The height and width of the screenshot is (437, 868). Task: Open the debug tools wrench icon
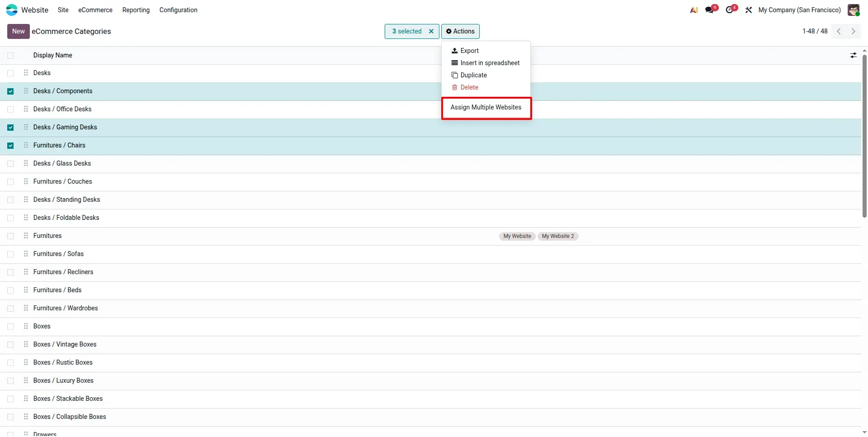pos(749,10)
